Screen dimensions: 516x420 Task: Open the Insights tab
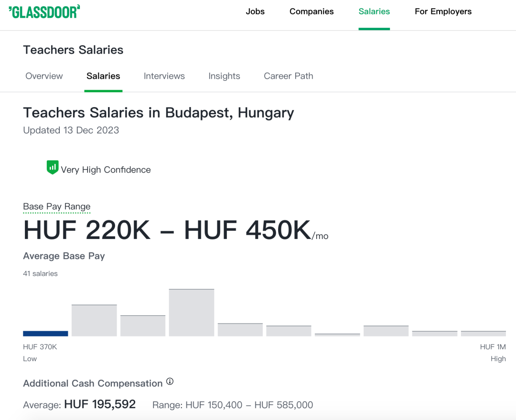pyautogui.click(x=224, y=76)
